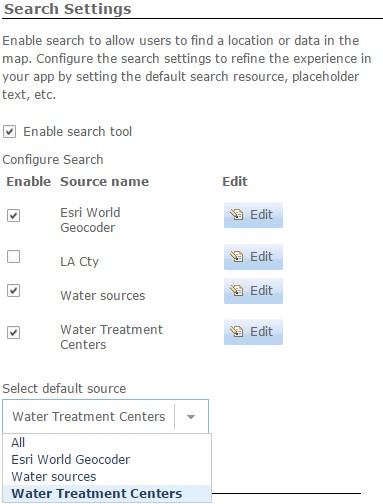
Task: Select highlighted Water Treatment Centers list option
Action: coord(107,494)
